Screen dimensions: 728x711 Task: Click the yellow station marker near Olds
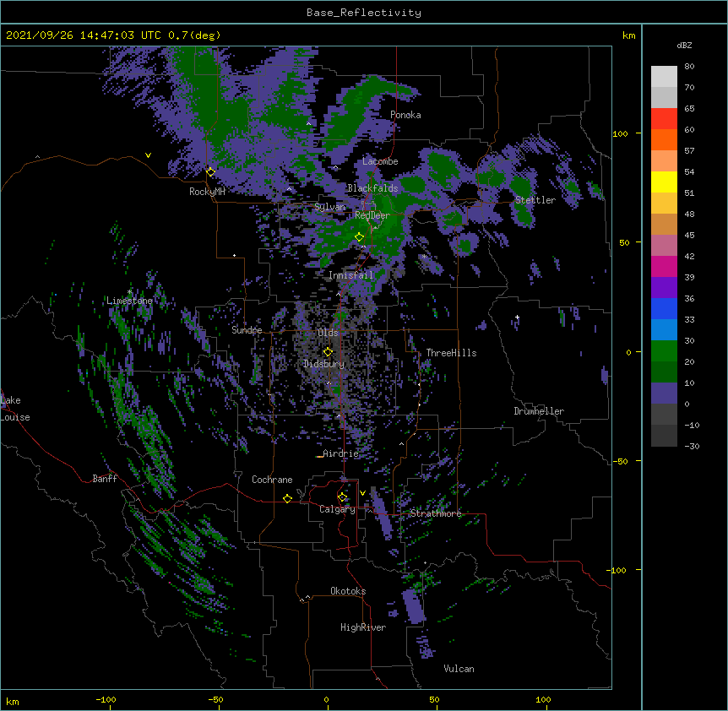pyautogui.click(x=328, y=352)
